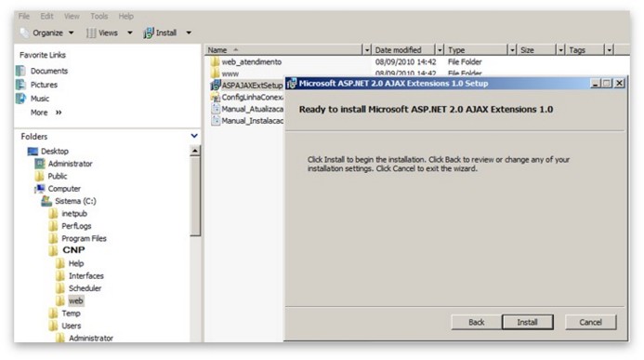This screenshot has width=644, height=360.
Task: Select the PerfLogs folder icon
Action: click(53, 226)
